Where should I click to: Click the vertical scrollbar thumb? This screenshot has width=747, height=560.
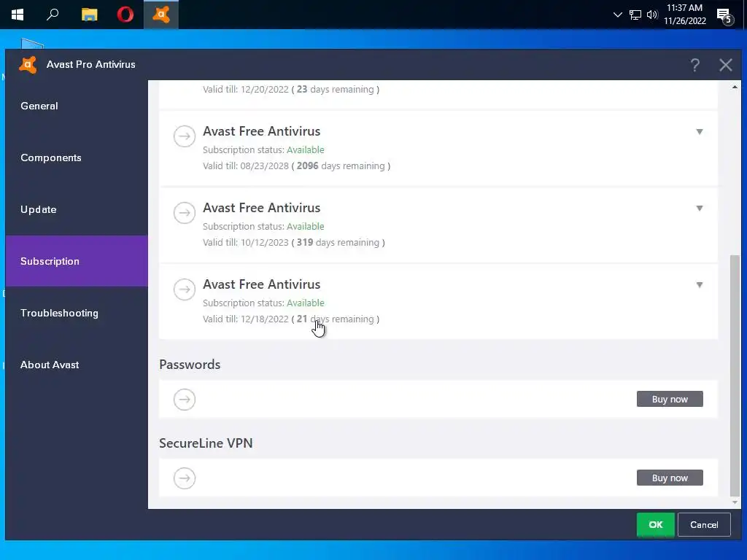pos(735,376)
